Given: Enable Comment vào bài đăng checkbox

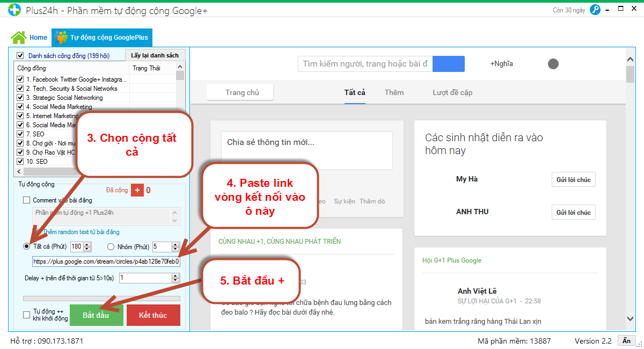Looking at the screenshot, I should pos(27,200).
